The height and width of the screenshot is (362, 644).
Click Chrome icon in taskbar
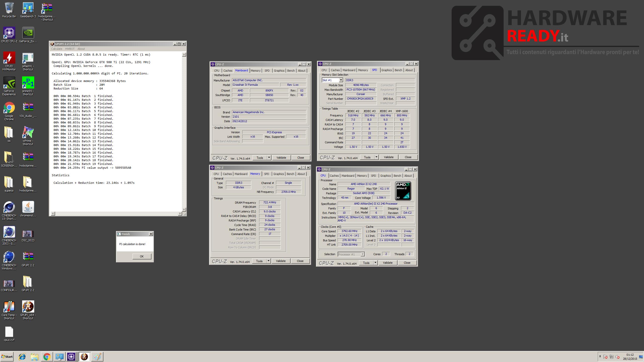47,356
